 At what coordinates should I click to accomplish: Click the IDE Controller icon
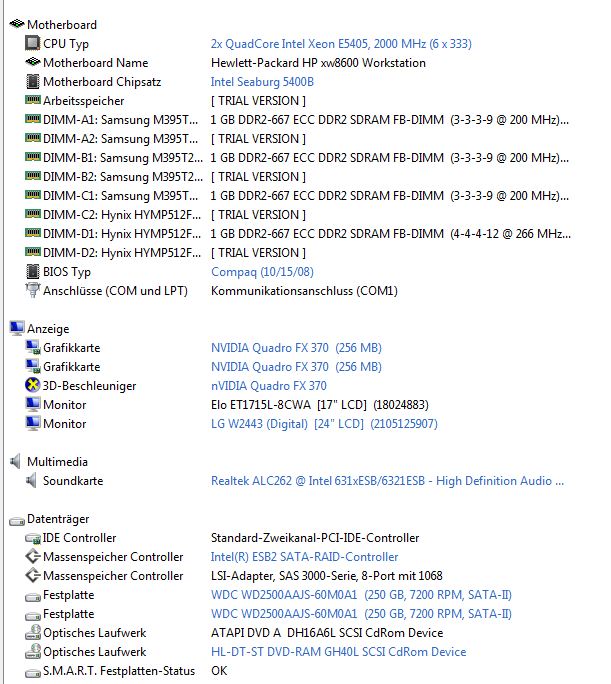tap(33, 539)
